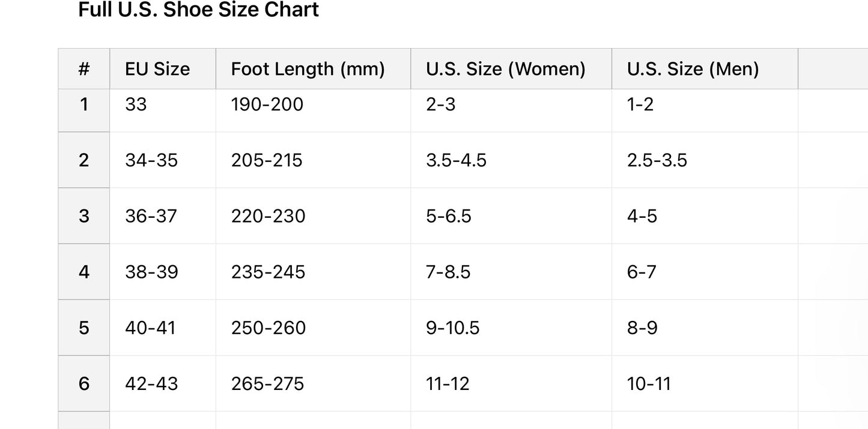This screenshot has height=429, width=868.
Task: Select row number 6 header
Action: (x=84, y=383)
